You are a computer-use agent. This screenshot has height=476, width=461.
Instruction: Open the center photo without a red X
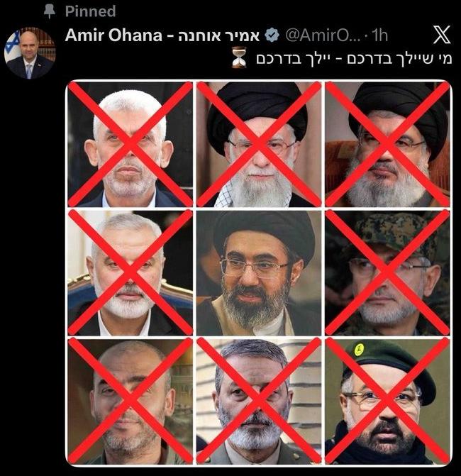tap(259, 273)
